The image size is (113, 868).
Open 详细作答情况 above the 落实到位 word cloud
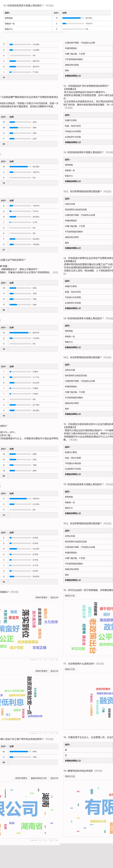pyautogui.click(x=41, y=597)
